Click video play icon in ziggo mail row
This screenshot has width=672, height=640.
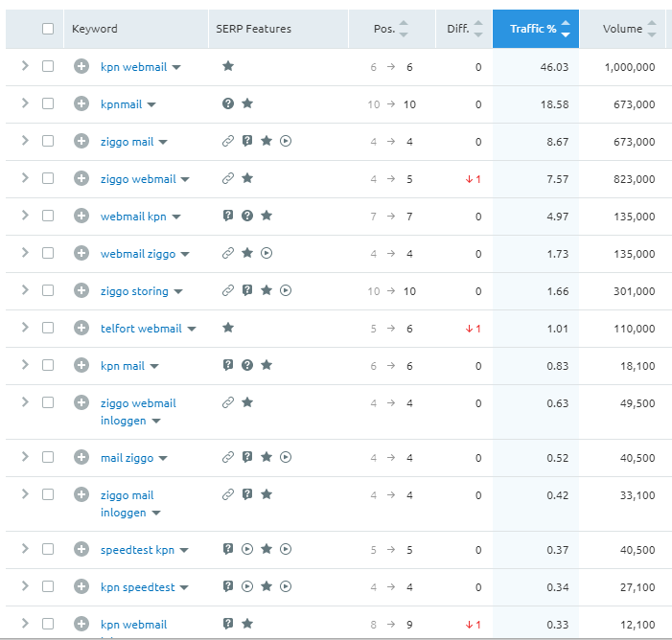286,141
